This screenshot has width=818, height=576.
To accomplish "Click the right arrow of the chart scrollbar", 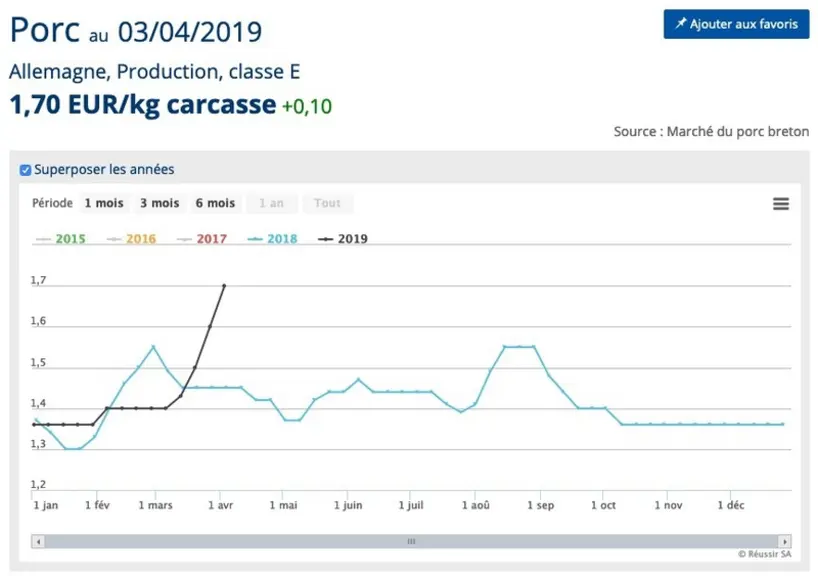I will (785, 541).
